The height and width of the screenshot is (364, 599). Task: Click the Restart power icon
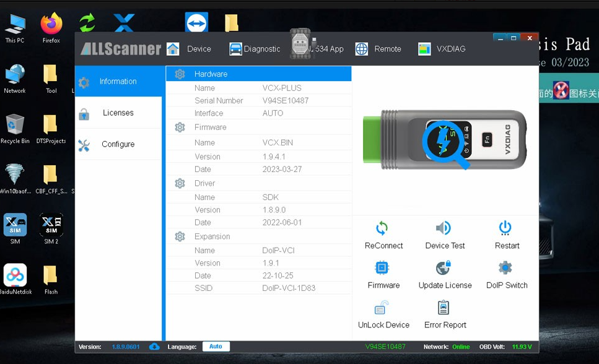click(x=505, y=228)
